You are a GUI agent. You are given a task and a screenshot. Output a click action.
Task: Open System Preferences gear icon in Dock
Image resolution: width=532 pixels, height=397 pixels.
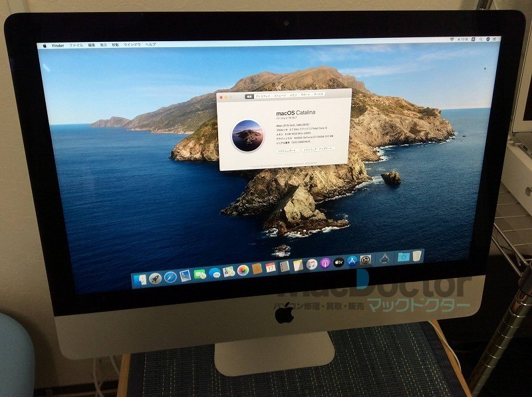tap(365, 260)
